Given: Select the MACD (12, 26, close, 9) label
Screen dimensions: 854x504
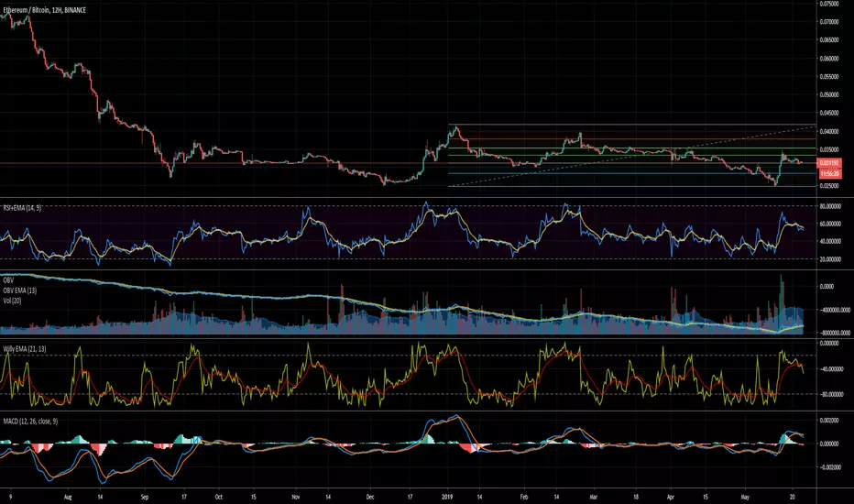Looking at the screenshot, I should tap(30, 422).
